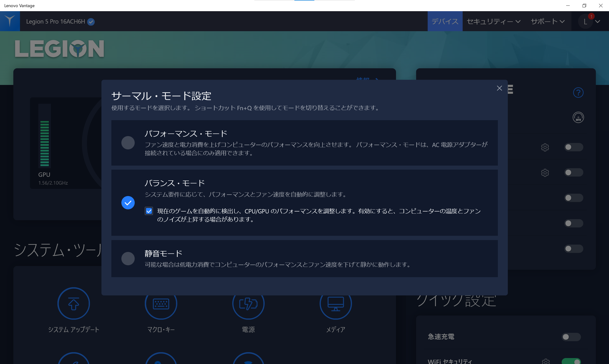Open the user account L avatar
Screen dimensions: 609x364
[585, 22]
